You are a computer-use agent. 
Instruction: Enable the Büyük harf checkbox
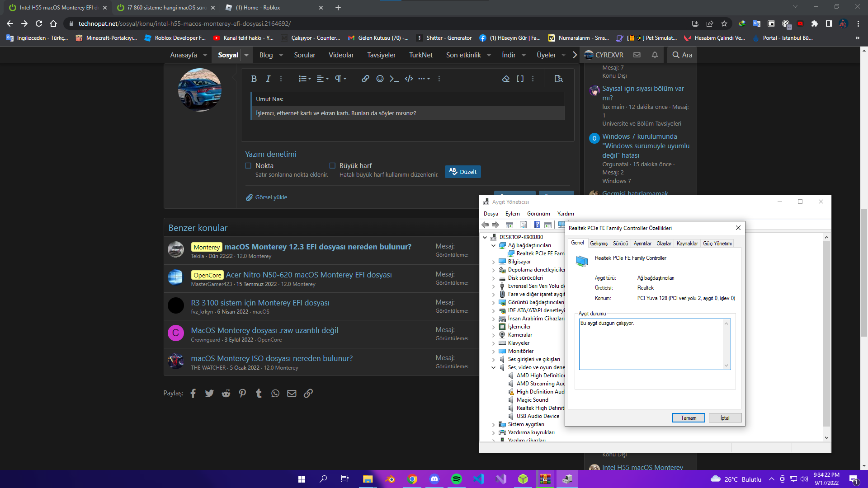pyautogui.click(x=332, y=166)
